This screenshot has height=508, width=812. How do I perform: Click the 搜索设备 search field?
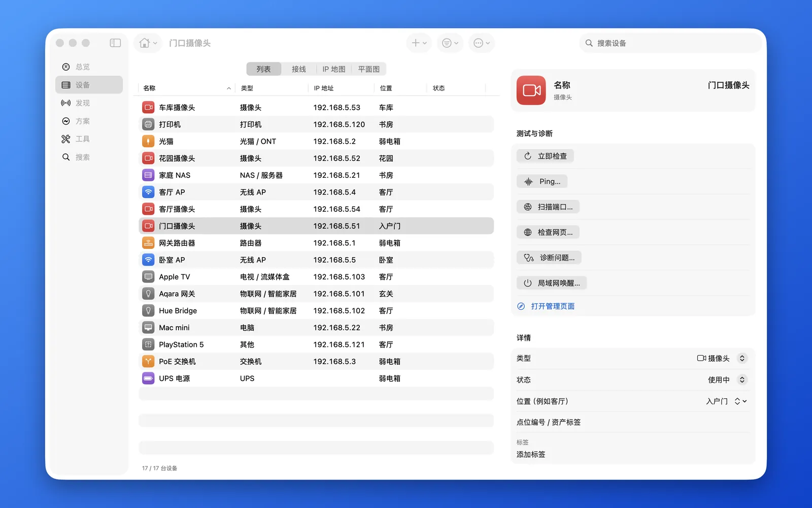point(670,43)
